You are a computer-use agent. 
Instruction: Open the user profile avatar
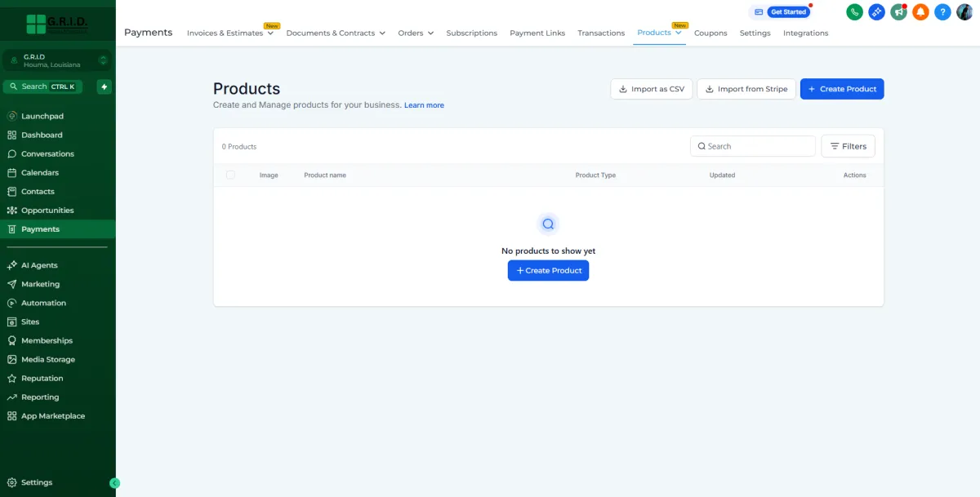pyautogui.click(x=964, y=12)
